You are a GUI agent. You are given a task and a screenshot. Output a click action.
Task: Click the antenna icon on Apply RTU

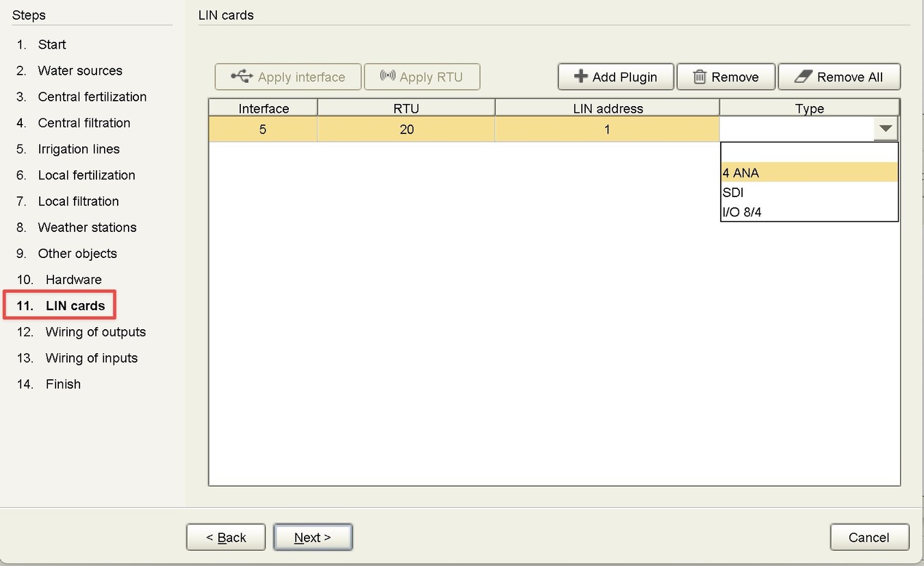387,77
